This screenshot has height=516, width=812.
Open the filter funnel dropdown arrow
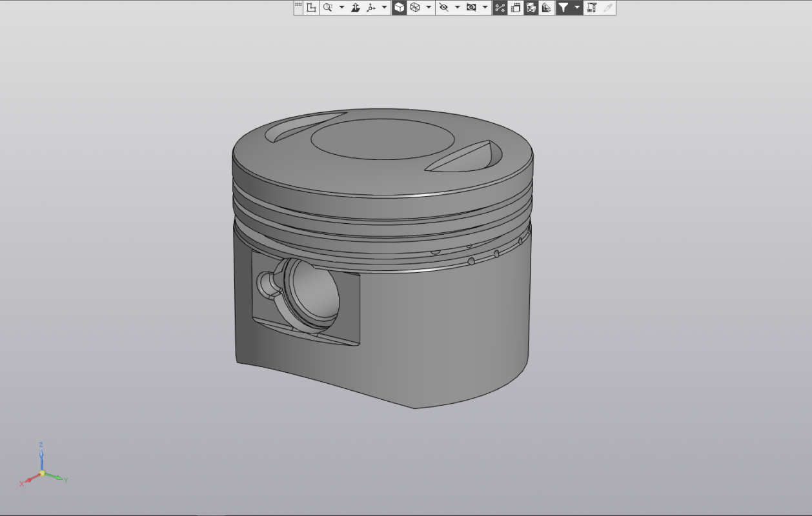[x=577, y=8]
